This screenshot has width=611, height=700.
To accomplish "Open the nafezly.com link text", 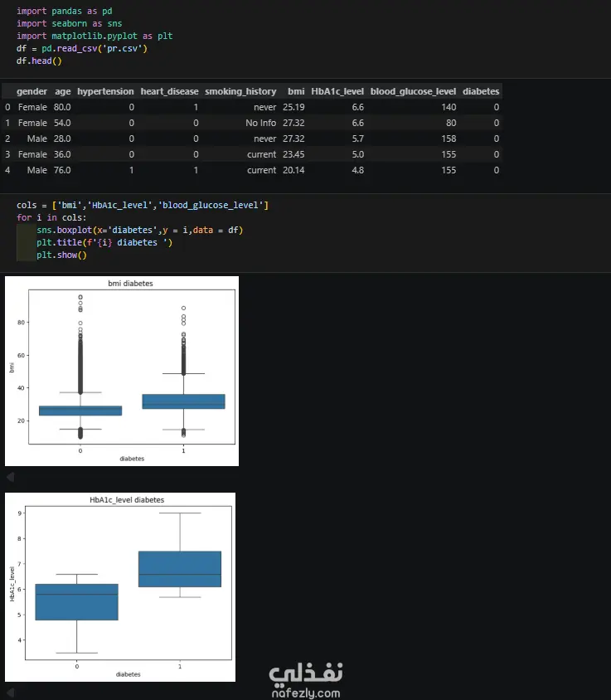I will point(306,693).
